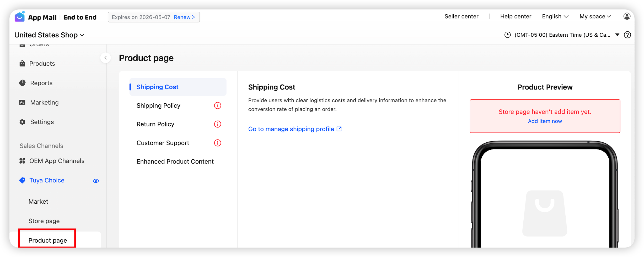Viewport: 644px width, 257px height.
Task: Open the Help center link
Action: coord(516,16)
